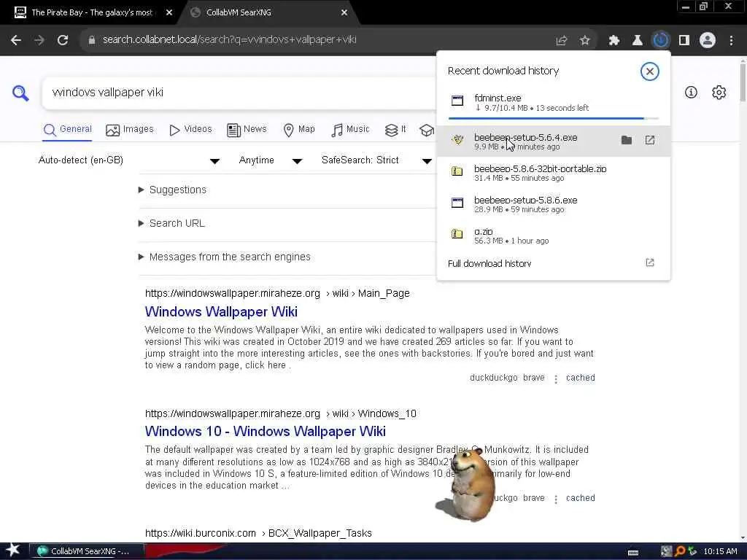Screen dimensions: 747x560
Task: Click the beebeep-5.8.6-32bit-portable.zip archive icon
Action: (x=457, y=171)
